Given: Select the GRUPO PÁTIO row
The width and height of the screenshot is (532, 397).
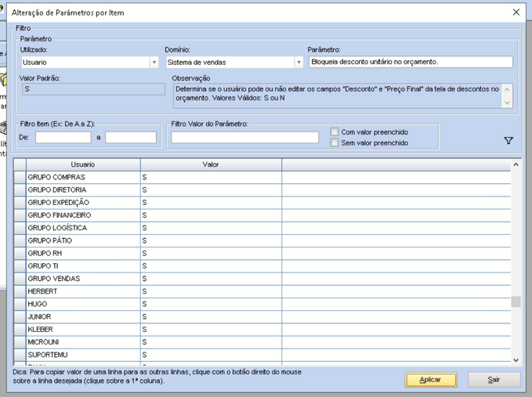Looking at the screenshot, I should click(x=262, y=240).
